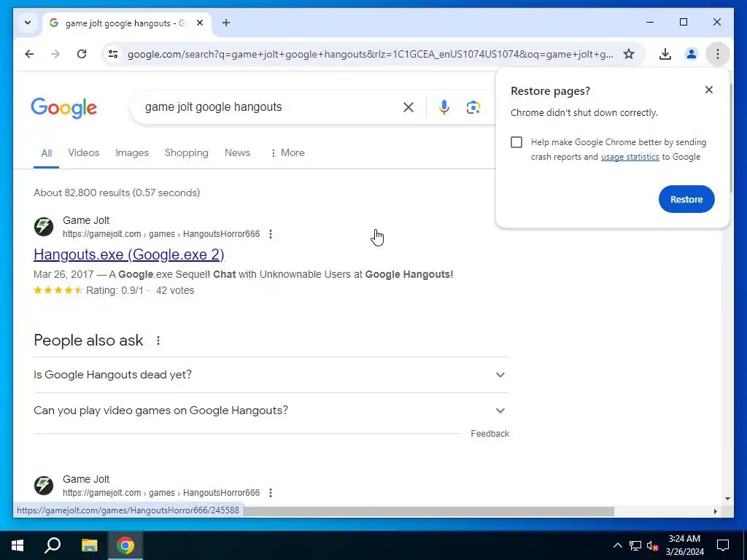Viewport: 747px width, 560px height.
Task: Open notification center icon
Action: pyautogui.click(x=723, y=545)
